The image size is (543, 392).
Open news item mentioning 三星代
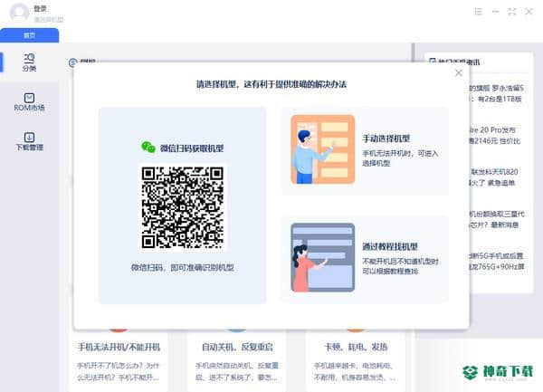pyautogui.click(x=497, y=219)
